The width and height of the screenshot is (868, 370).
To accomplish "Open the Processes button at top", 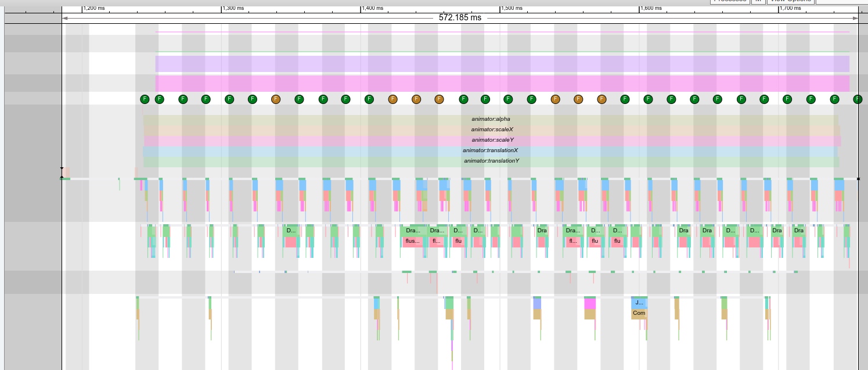I will coord(729,1).
